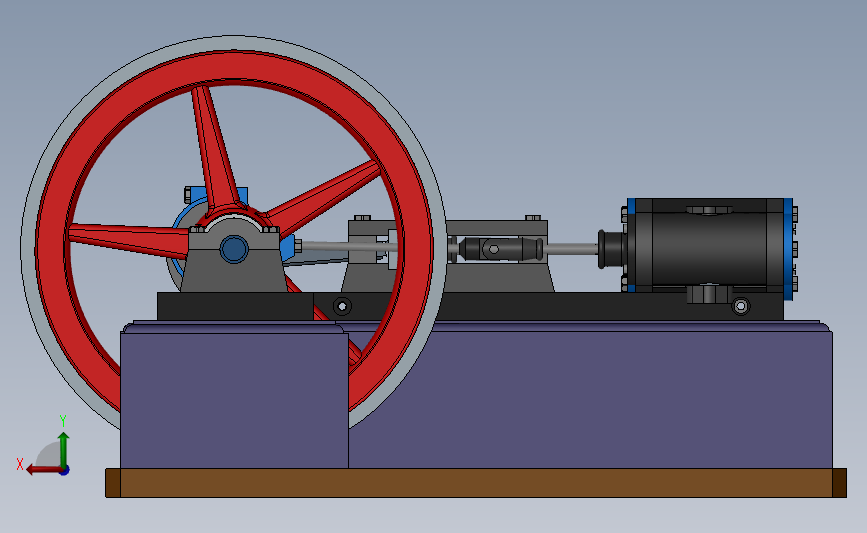Select the blue right cylinder end cover
Image resolution: width=867 pixels, height=533 pixels.
[788, 249]
